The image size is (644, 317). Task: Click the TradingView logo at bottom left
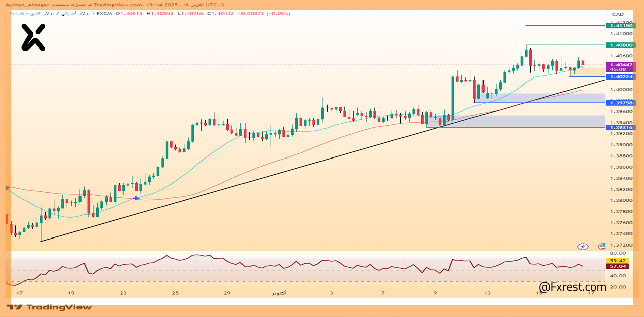49,307
